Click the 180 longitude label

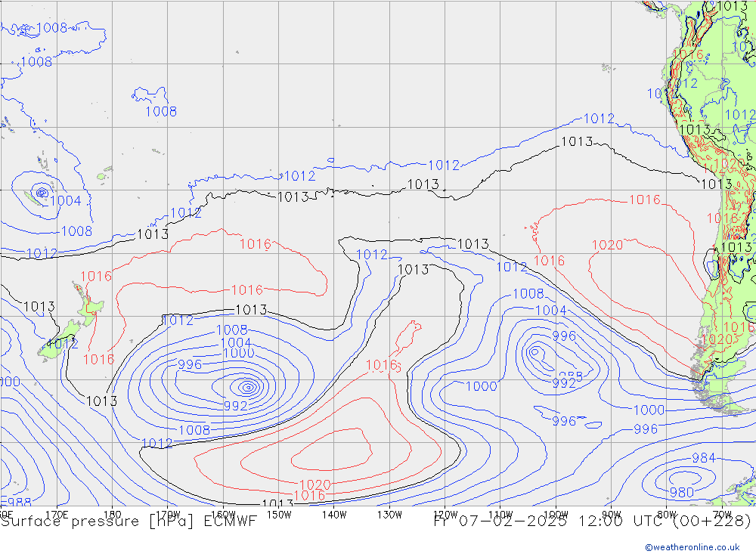pyautogui.click(x=113, y=515)
